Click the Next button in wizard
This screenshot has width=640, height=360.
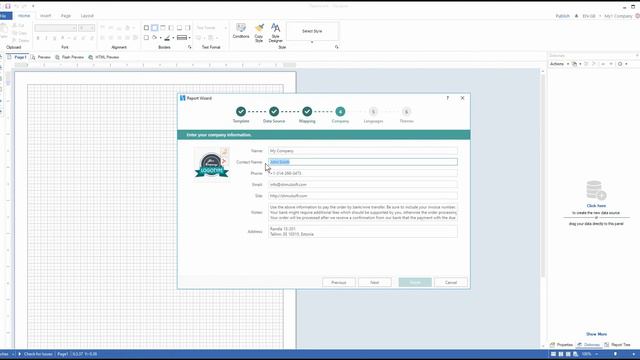(375, 282)
